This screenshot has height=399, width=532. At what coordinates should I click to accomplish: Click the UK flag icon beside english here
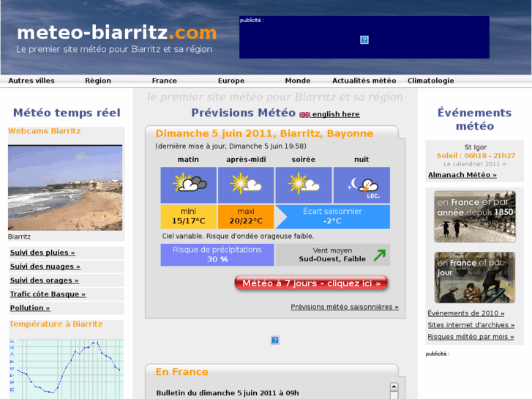[x=304, y=115]
